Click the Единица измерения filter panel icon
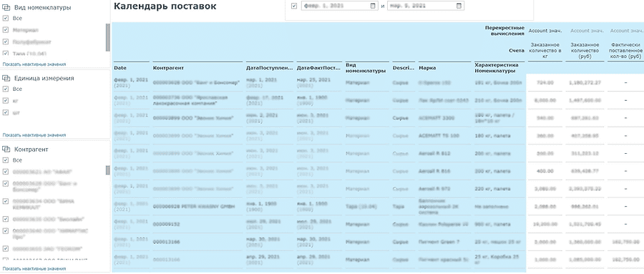Image resolution: width=644 pixels, height=274 pixels. point(6,78)
